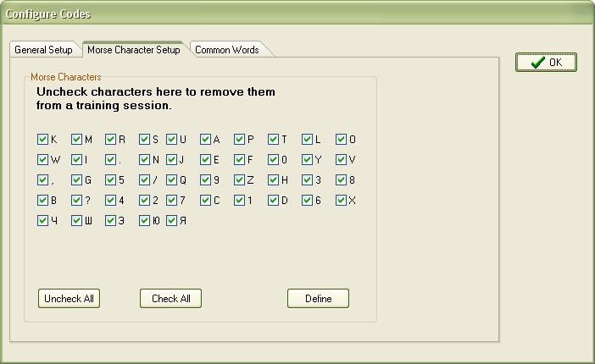This screenshot has width=595, height=364.
Task: Disable the U character checkbox
Action: click(171, 139)
